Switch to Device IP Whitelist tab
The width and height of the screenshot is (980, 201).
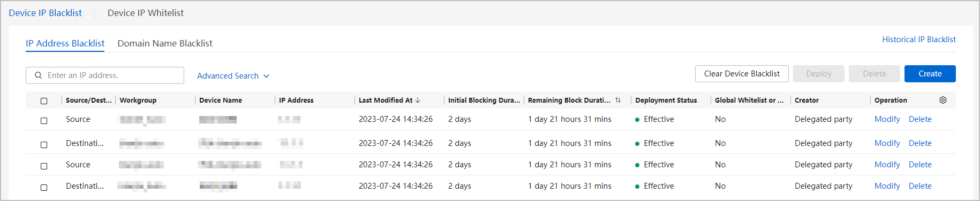(x=146, y=13)
